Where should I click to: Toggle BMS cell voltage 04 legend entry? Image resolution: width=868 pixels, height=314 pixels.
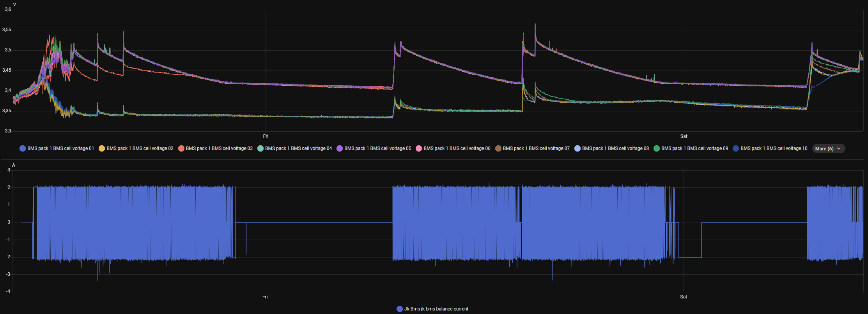(x=295, y=148)
